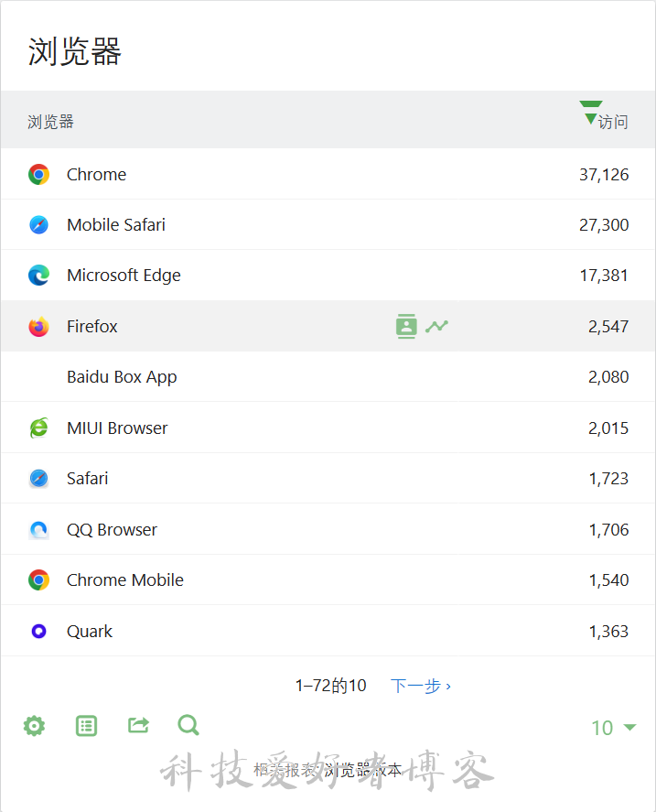This screenshot has width=656, height=812.
Task: Select the Firefox row label
Action: pos(92,326)
